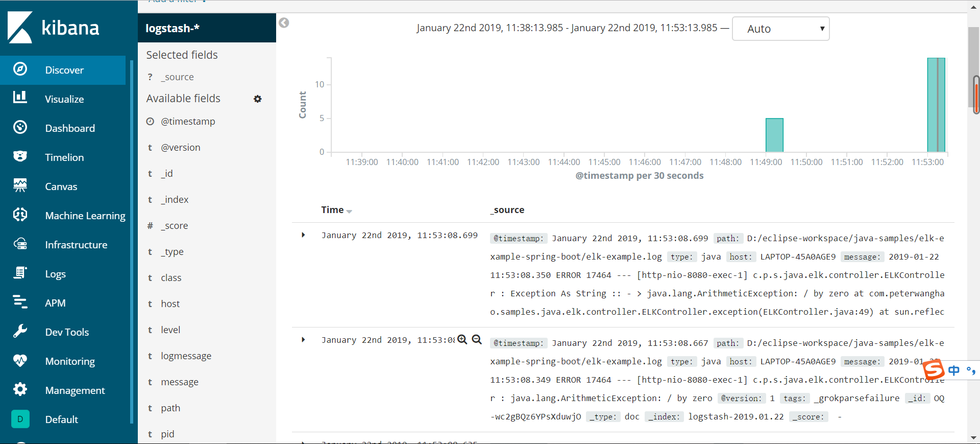Click the scrollbar up arrow

point(973,7)
